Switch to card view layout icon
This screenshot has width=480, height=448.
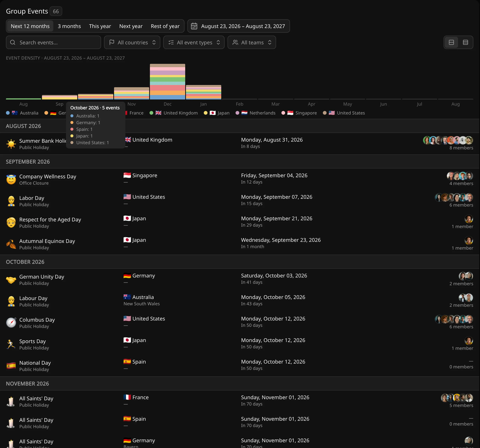pyautogui.click(x=451, y=42)
